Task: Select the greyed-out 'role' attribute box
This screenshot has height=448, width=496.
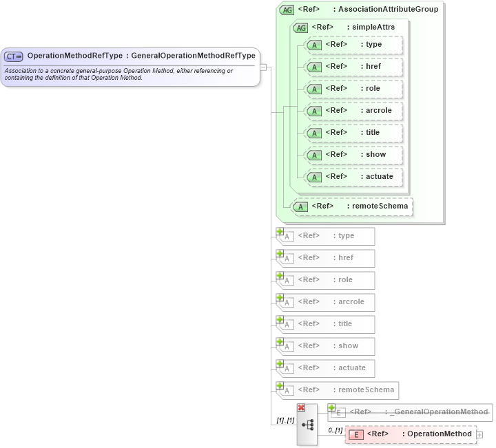Action: point(326,281)
